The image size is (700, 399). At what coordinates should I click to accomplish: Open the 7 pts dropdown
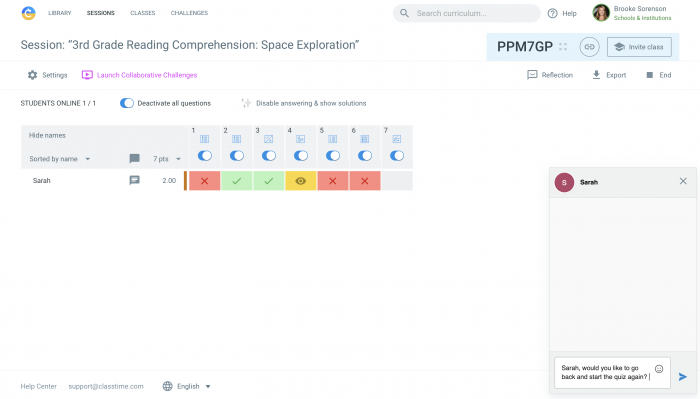tap(167, 159)
